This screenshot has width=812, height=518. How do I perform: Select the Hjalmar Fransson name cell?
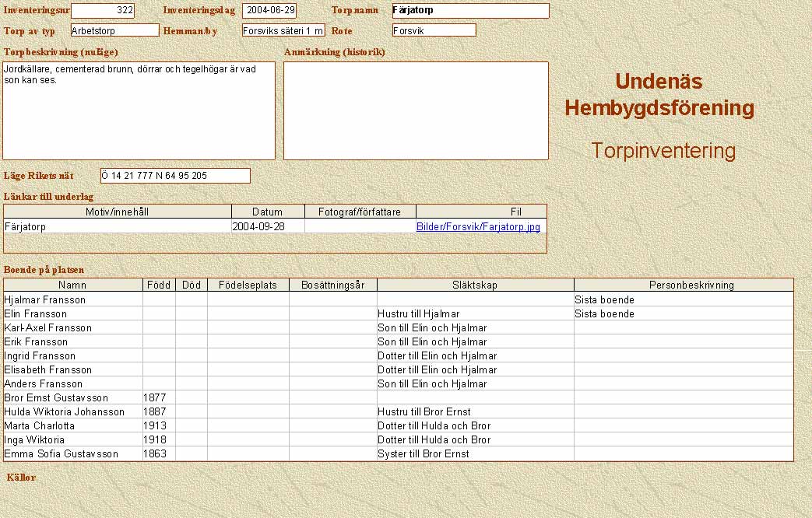pyautogui.click(x=45, y=299)
